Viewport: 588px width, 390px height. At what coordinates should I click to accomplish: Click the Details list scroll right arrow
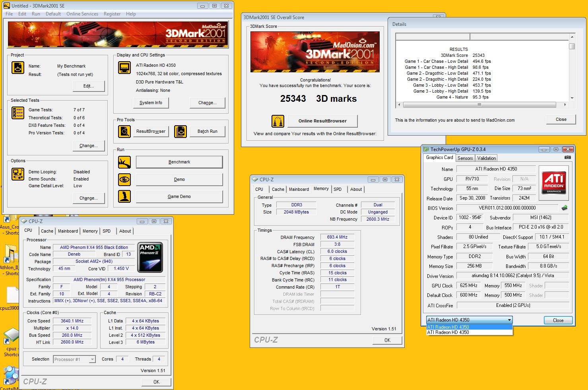coord(565,105)
